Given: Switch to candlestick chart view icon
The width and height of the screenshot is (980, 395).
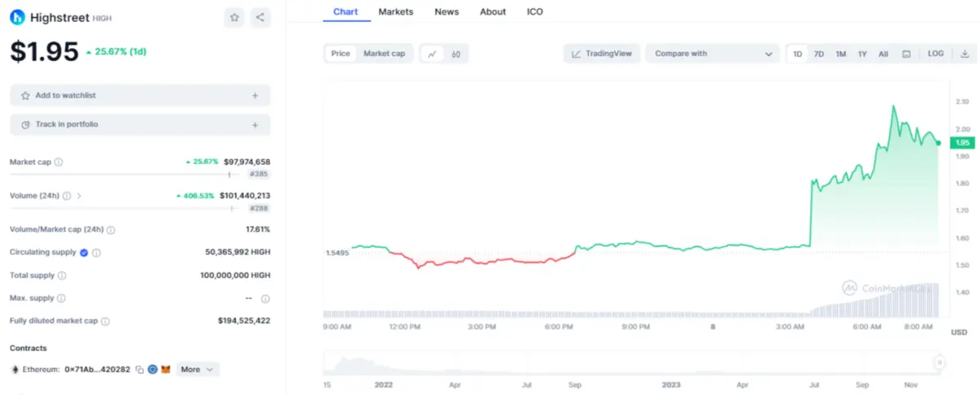Looking at the screenshot, I should click(x=456, y=54).
